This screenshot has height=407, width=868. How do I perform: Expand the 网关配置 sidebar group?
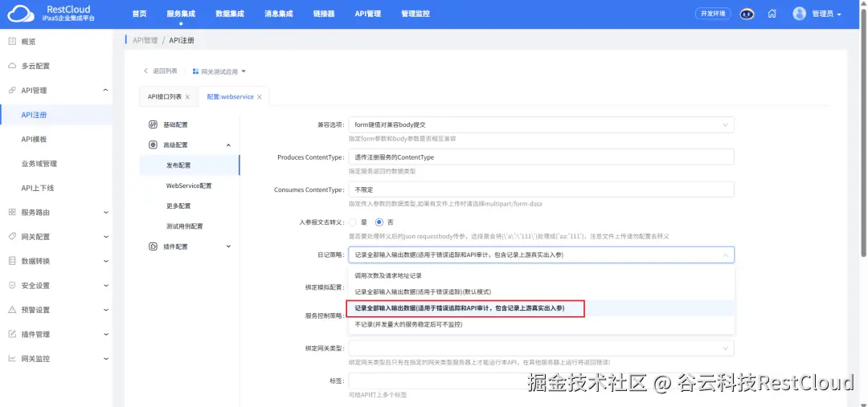pos(106,237)
